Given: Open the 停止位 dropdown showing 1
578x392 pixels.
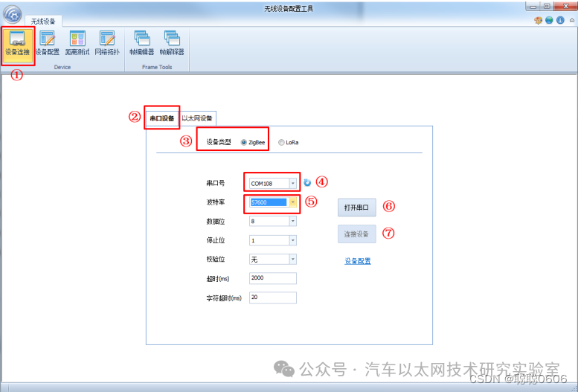Looking at the screenshot, I should [292, 240].
